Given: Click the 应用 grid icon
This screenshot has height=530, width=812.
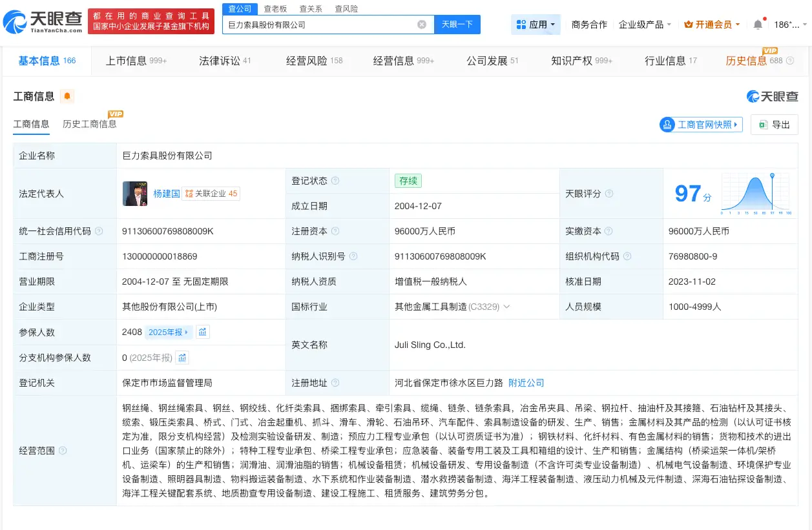Looking at the screenshot, I should (521, 25).
